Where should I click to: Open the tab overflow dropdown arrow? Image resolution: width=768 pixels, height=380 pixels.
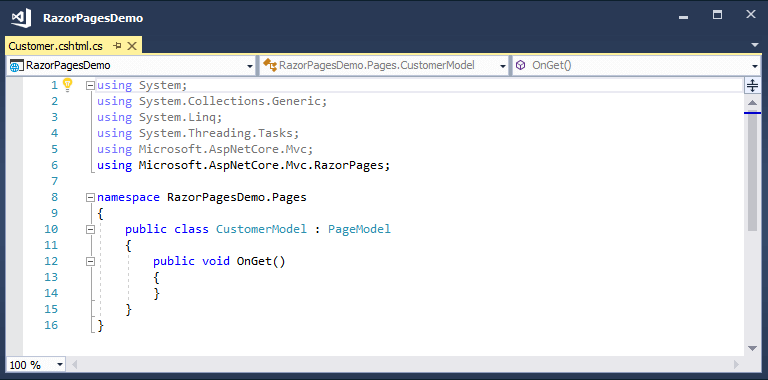754,46
